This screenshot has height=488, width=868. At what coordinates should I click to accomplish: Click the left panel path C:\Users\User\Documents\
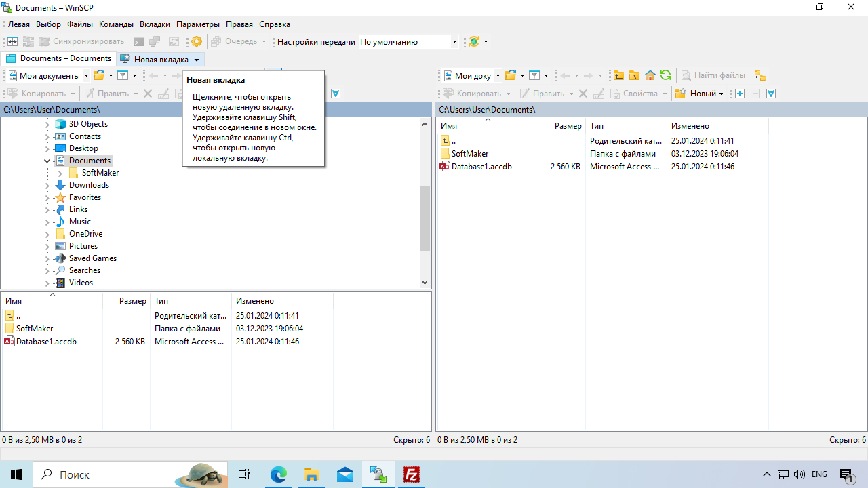[52, 110]
